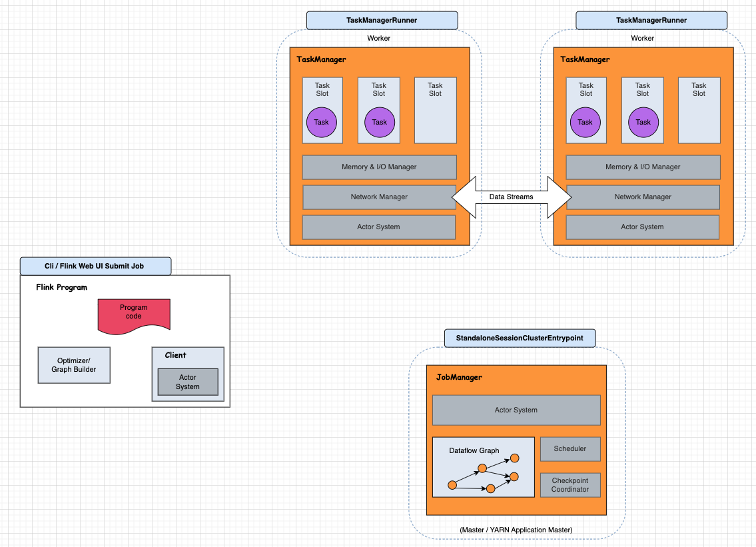The height and width of the screenshot is (547, 756).
Task: Select the second purple Task circle in the right TaskManager
Action: tap(643, 122)
